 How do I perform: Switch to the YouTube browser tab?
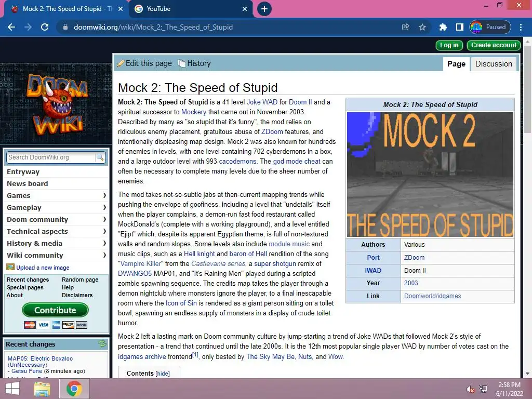191,9
